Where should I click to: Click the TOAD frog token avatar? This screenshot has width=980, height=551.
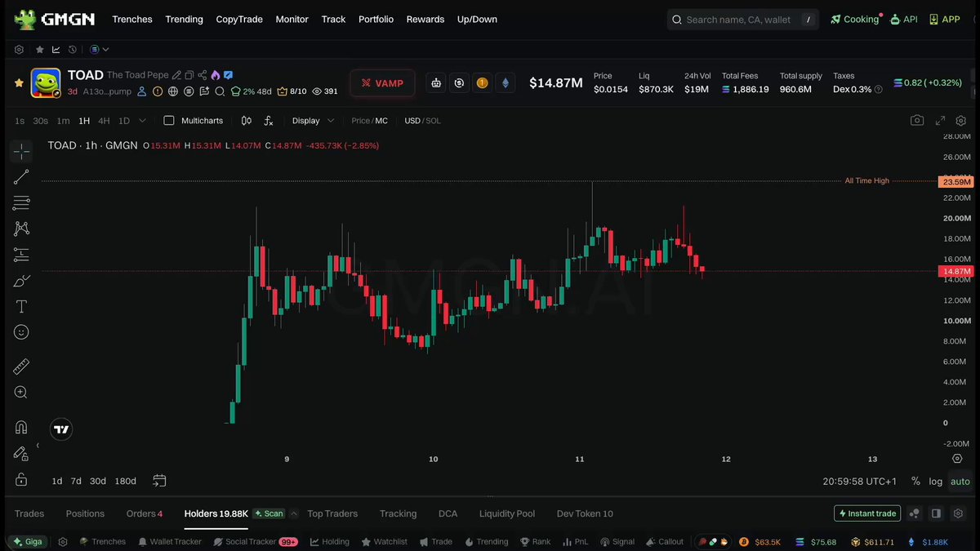(x=46, y=82)
